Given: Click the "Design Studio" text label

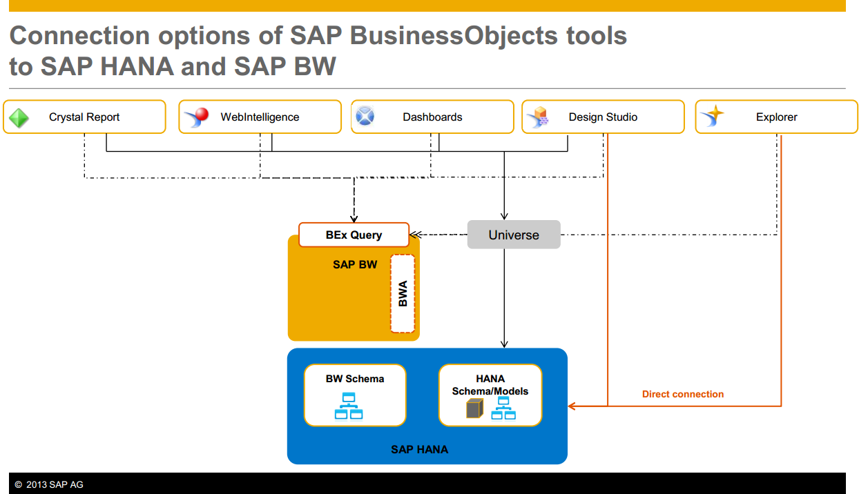Looking at the screenshot, I should click(603, 117).
